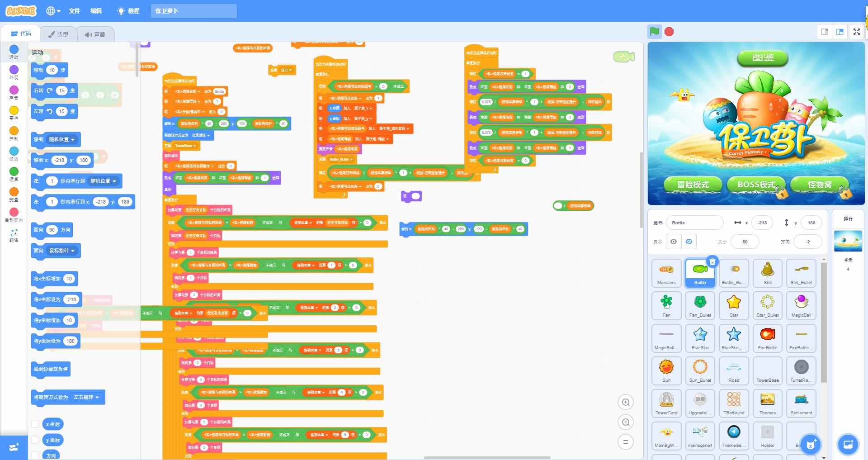Screen dimensions: 868x460
Task: Click the green flag to run project
Action: 654,32
